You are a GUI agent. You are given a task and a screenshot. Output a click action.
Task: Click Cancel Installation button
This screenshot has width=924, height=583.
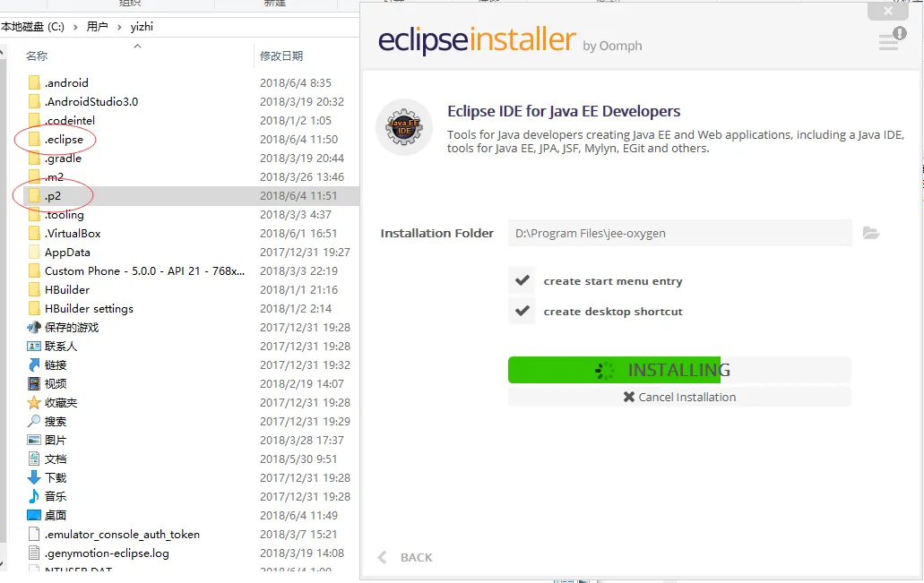click(x=679, y=397)
